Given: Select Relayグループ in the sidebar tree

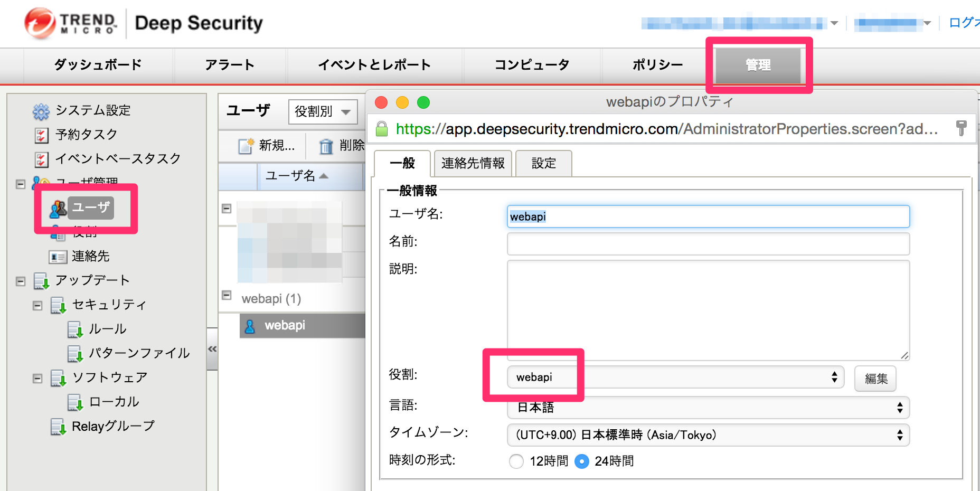Looking at the screenshot, I should click(114, 427).
